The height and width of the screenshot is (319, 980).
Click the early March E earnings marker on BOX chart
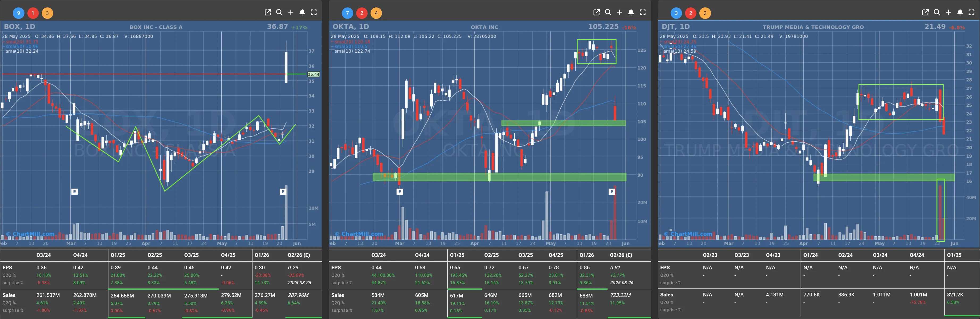click(x=75, y=192)
